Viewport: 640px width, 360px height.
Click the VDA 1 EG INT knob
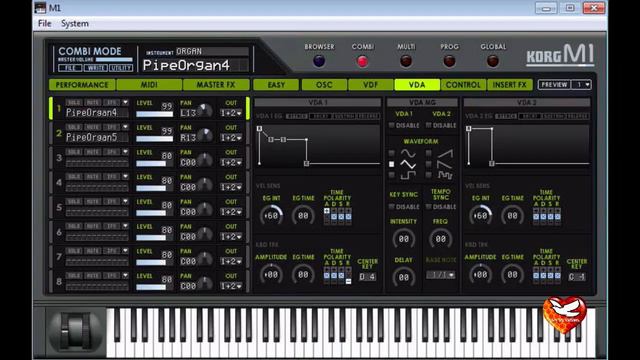271,215
